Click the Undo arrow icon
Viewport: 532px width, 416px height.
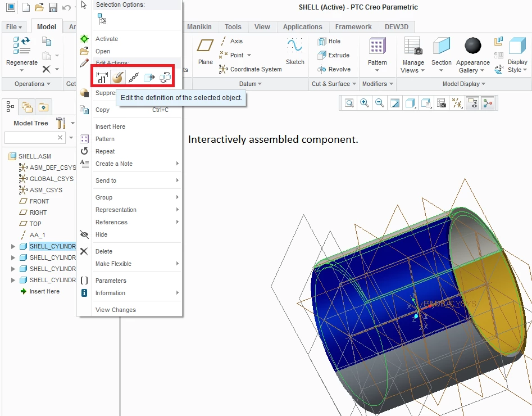tap(66, 7)
